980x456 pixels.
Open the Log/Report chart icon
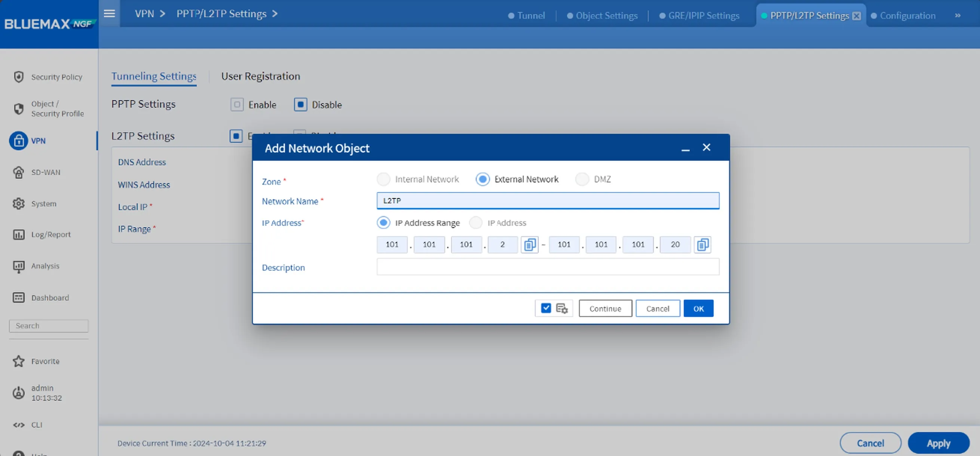19,234
